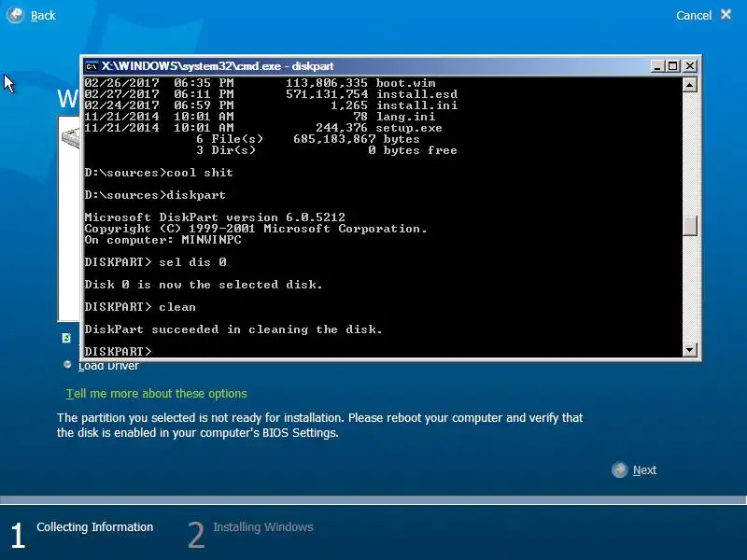Click the Back label text

click(x=43, y=16)
